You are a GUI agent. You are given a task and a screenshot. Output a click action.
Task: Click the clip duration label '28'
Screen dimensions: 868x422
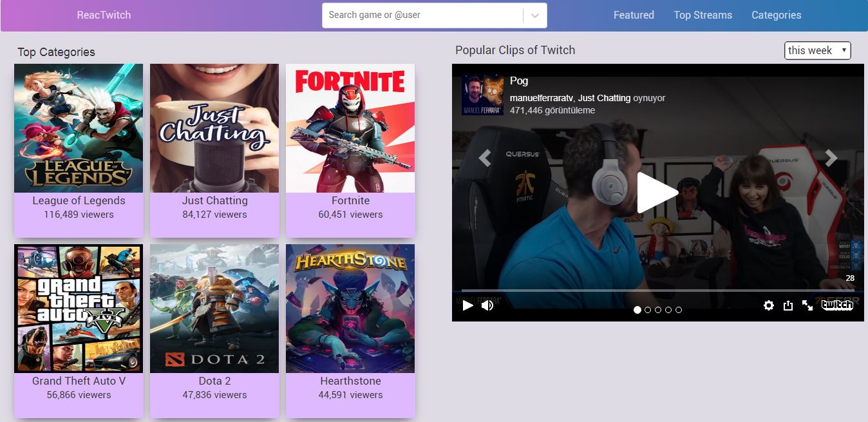[x=850, y=278]
